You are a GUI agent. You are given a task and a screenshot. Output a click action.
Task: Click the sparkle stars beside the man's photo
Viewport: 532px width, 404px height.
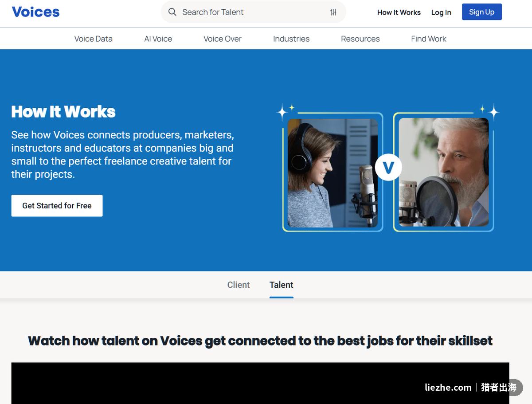pos(490,111)
